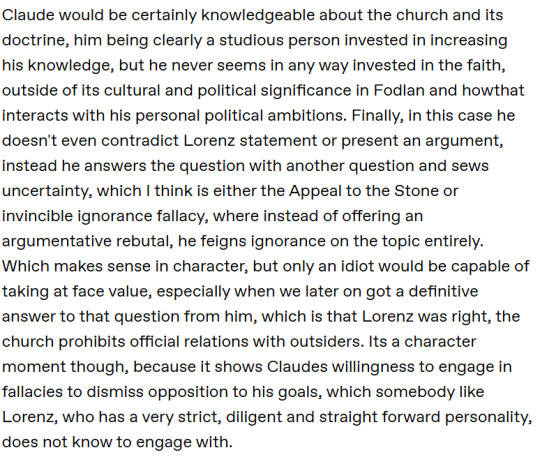Screen dimensions: 540x464
Task: Click the word "Claudes" before willingness
Action: 297,367
